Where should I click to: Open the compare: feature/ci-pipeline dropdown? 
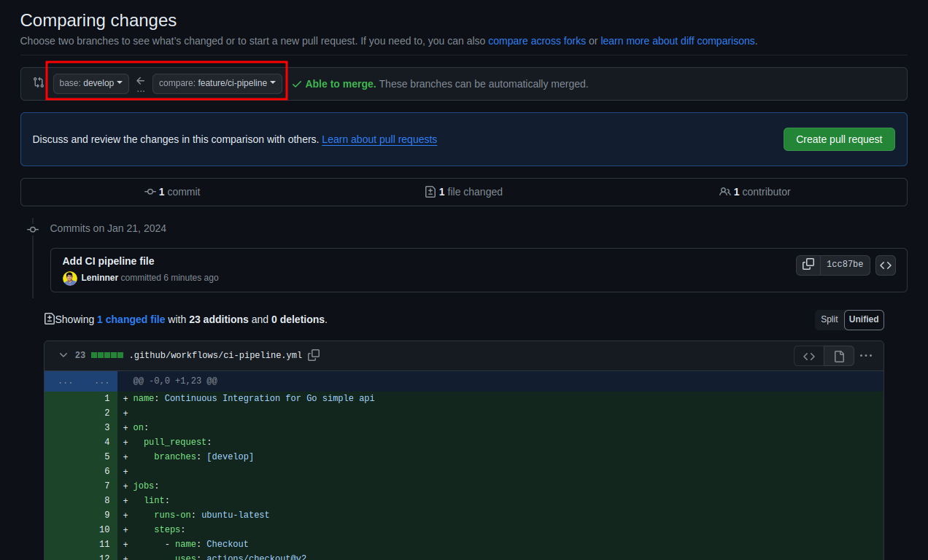217,83
